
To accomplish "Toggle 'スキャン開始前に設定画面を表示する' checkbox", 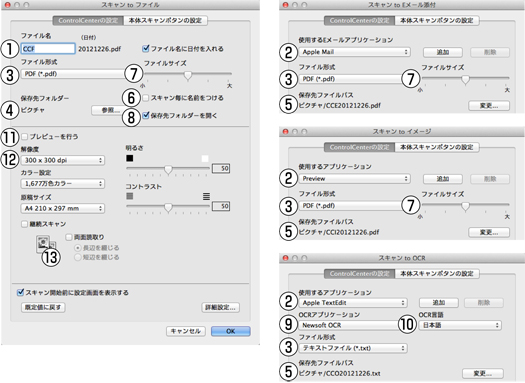I will pyautogui.click(x=20, y=293).
